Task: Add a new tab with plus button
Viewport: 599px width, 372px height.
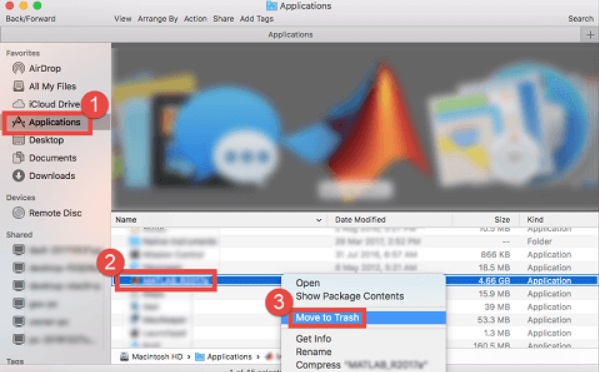Action: [x=590, y=35]
